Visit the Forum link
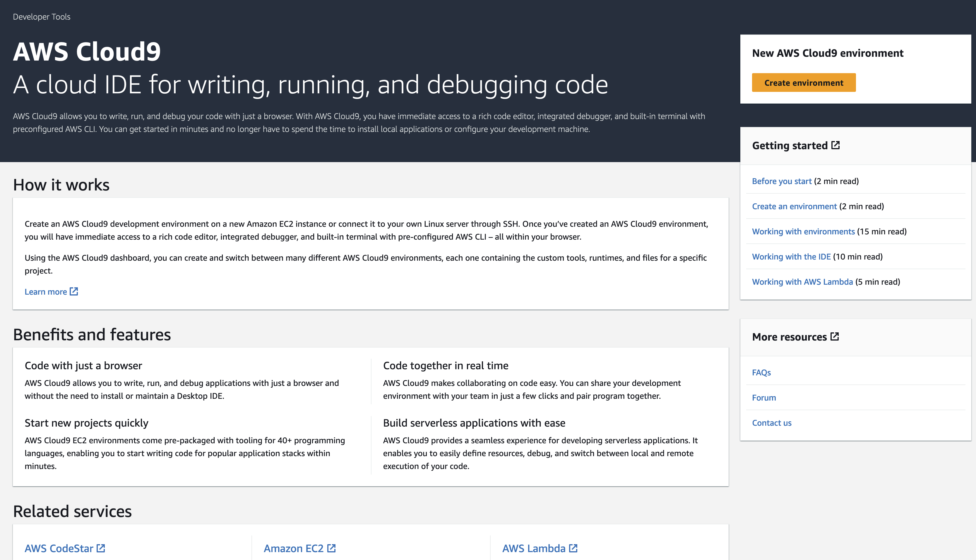Screen dimensions: 976x560 pos(764,398)
